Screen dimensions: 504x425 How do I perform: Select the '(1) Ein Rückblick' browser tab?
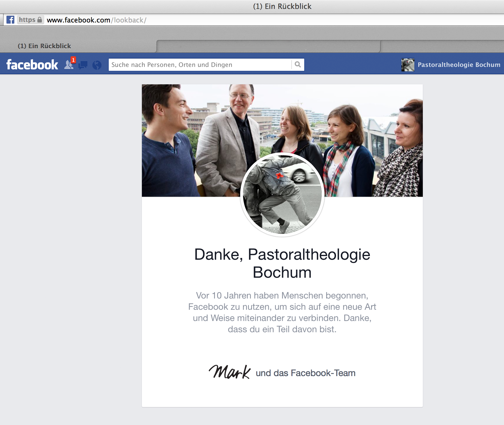coord(78,46)
